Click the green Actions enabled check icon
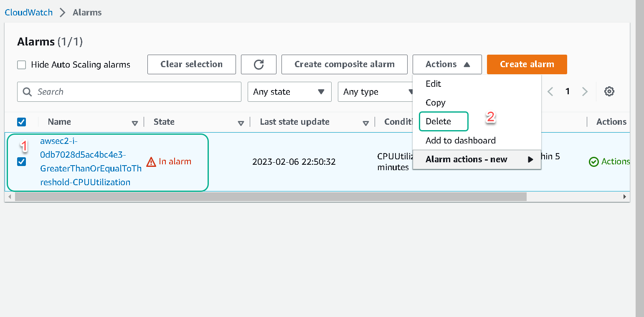Viewport: 644px width, 317px height. point(593,162)
